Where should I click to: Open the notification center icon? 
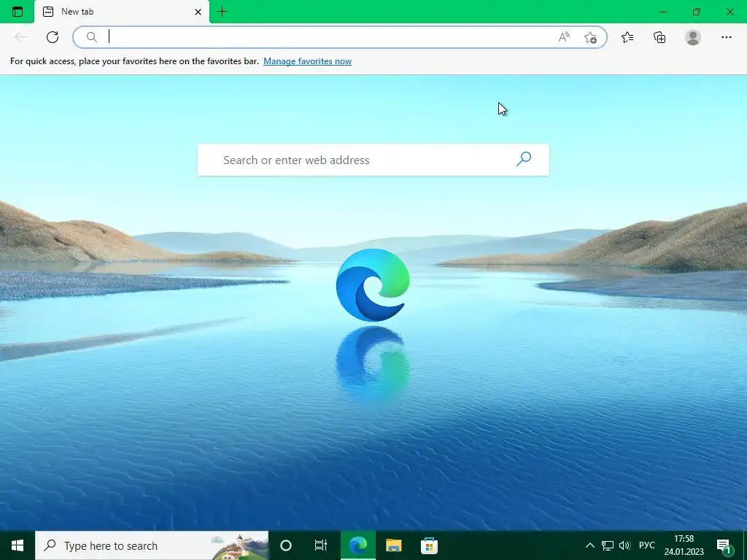[724, 546]
